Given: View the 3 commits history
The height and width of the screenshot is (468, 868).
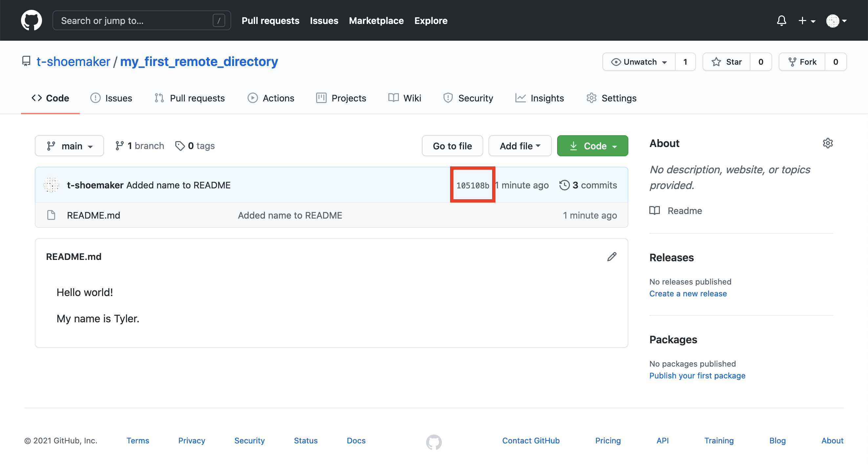Looking at the screenshot, I should tap(588, 185).
